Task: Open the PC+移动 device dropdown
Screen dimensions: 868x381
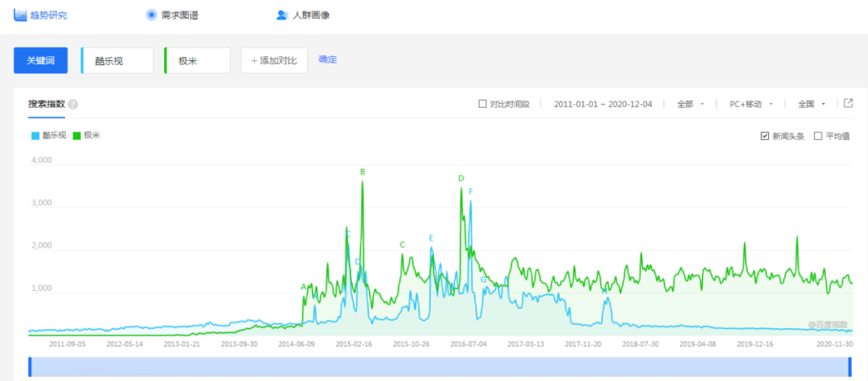Action: click(751, 104)
